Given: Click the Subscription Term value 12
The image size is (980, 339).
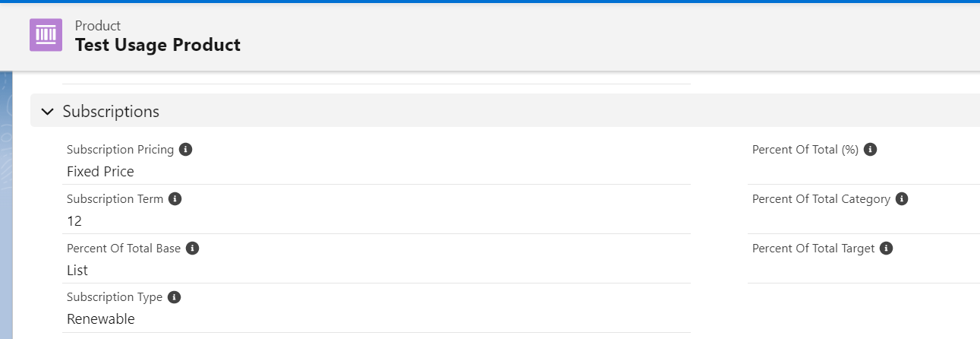Looking at the screenshot, I should [x=74, y=221].
